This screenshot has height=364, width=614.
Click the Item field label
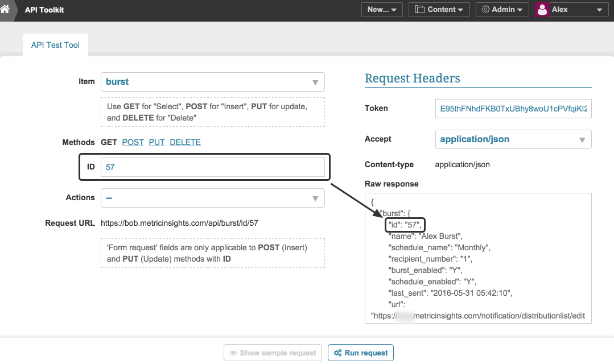[x=86, y=81]
